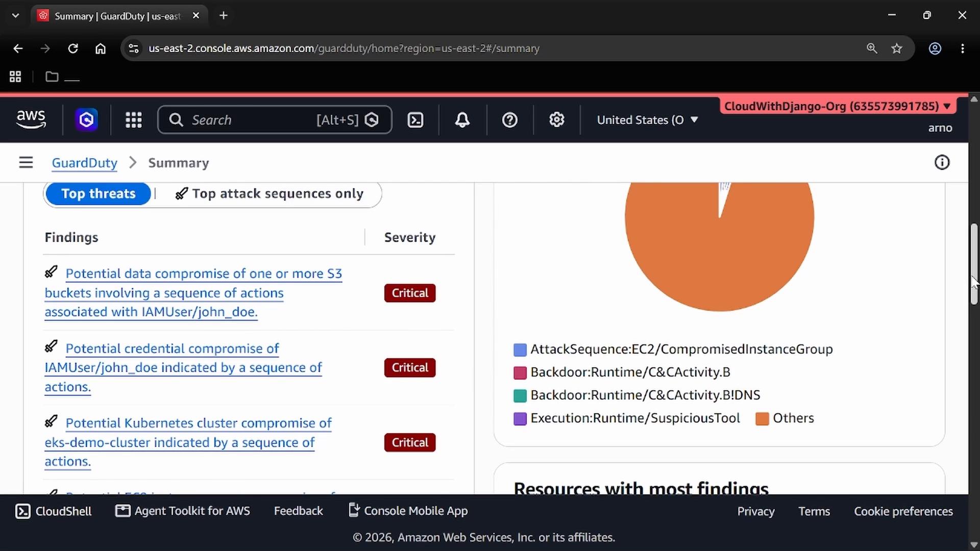This screenshot has width=980, height=551.
Task: Click the Critical badge for Kubernetes finding
Action: click(x=410, y=442)
